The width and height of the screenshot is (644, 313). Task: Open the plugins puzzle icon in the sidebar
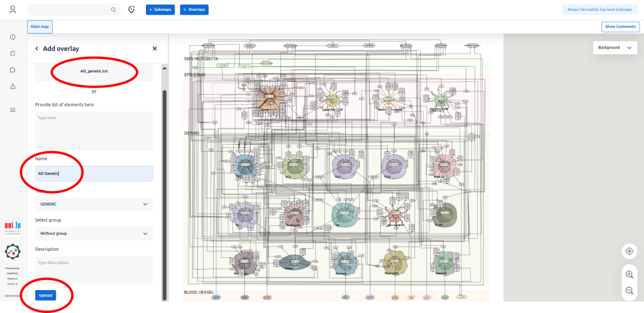13,69
